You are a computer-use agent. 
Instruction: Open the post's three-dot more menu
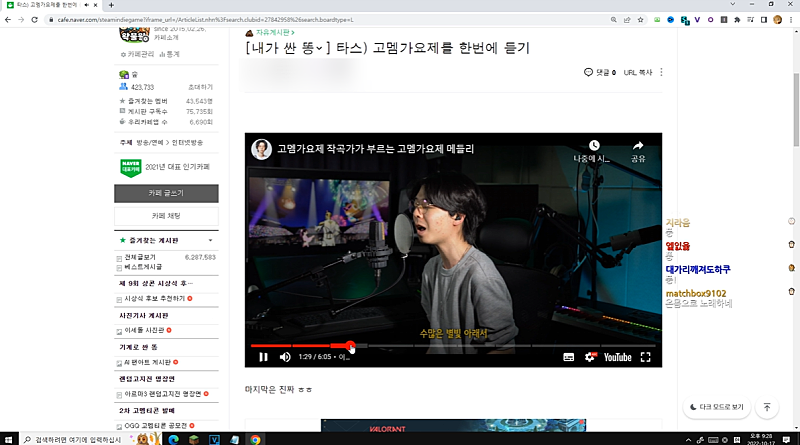(x=661, y=72)
